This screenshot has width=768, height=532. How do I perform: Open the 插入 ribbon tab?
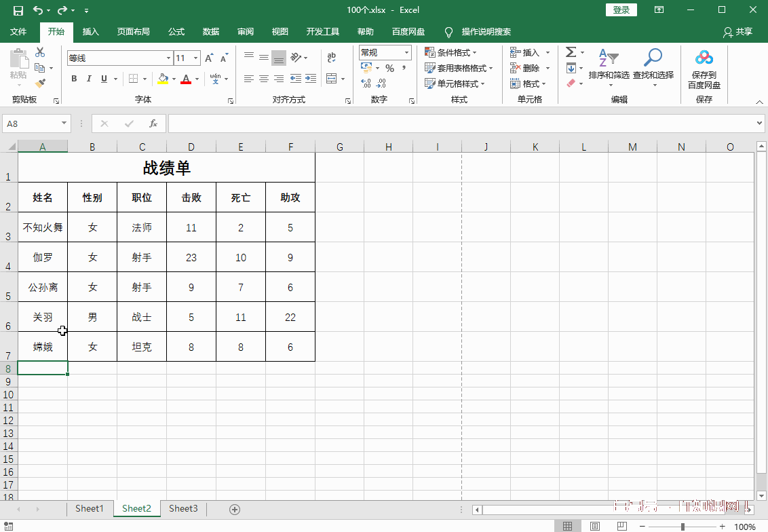click(90, 32)
